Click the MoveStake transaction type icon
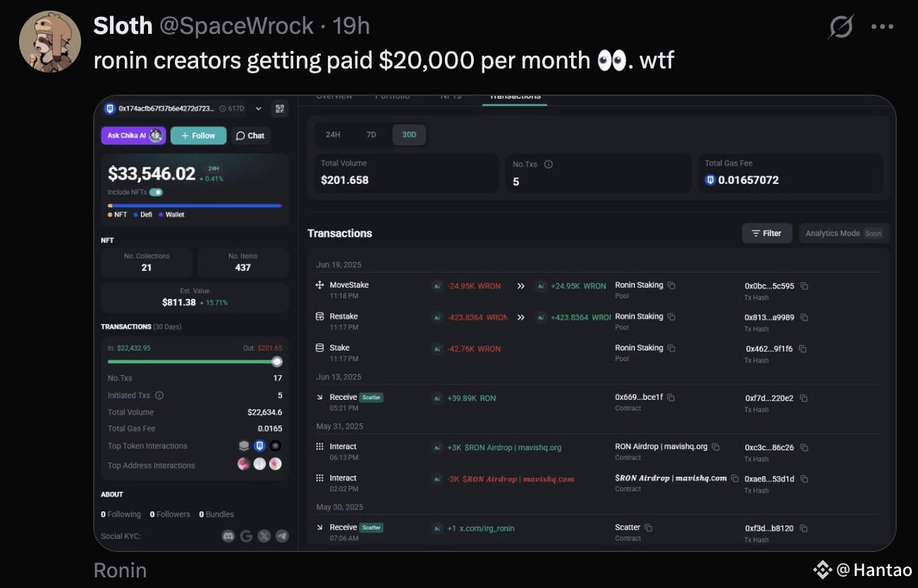This screenshot has width=918, height=588. coord(320,286)
